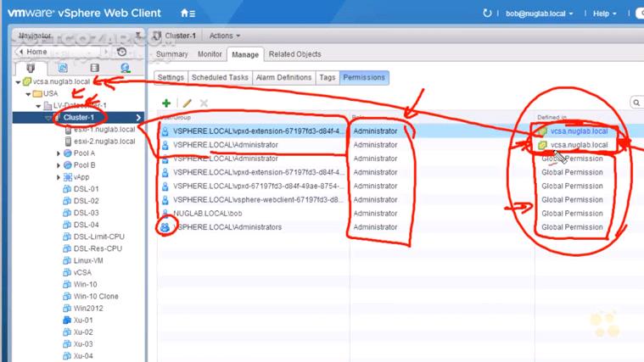Click the vApp icon in tree
Image resolution: width=644 pixels, height=362 pixels.
(68, 177)
